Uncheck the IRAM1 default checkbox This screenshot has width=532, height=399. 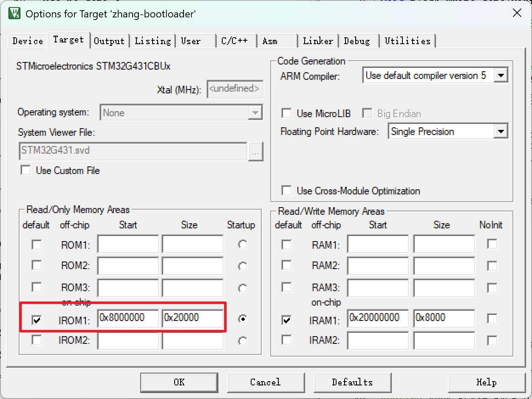coord(287,320)
